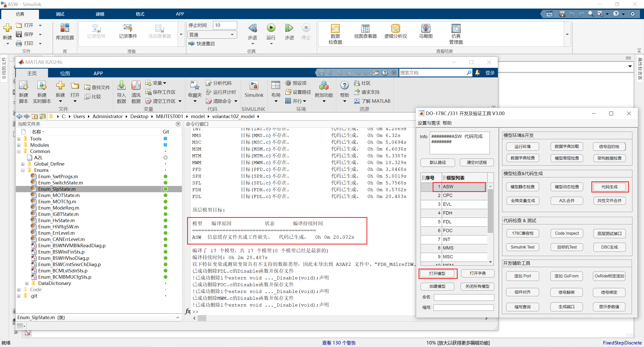This screenshot has height=347, width=644.
Task: Click Step Back icon in Simulink
Action: (x=252, y=28)
